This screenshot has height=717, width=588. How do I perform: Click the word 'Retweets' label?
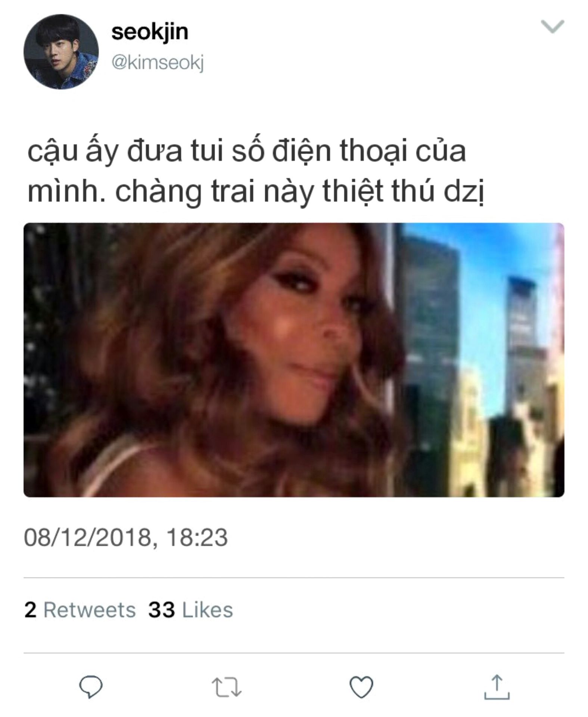point(90,610)
